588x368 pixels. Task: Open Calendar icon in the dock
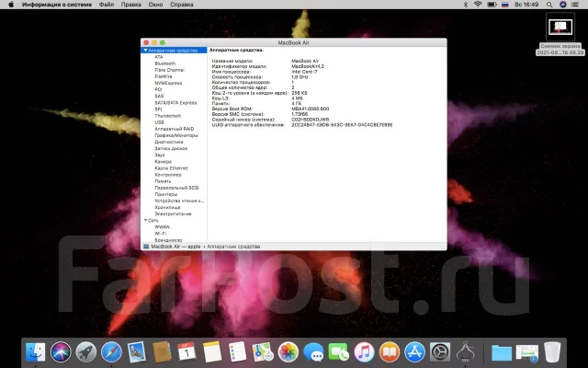(187, 351)
